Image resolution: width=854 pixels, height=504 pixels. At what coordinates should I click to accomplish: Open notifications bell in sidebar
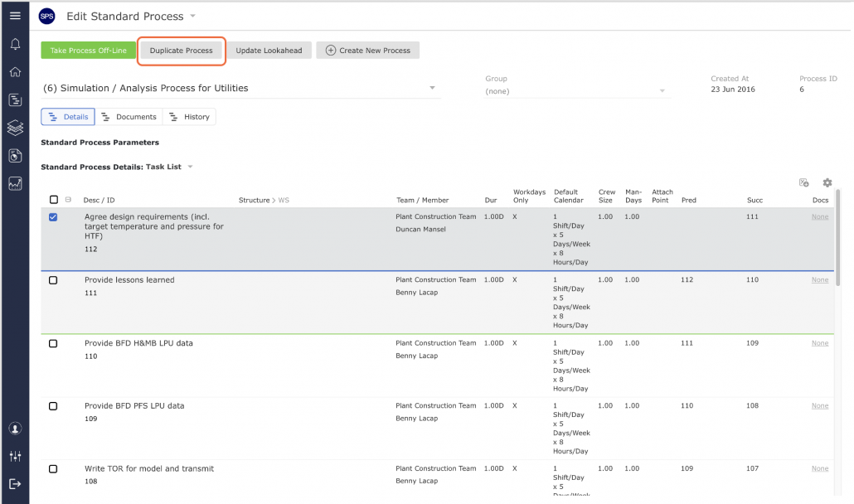point(15,44)
